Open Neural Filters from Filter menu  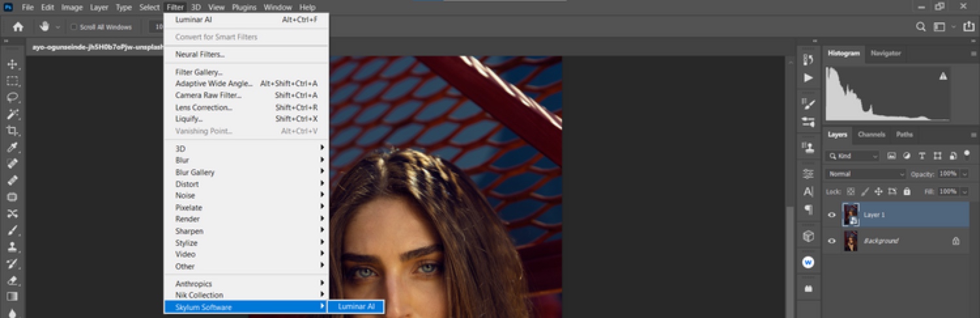[246, 54]
